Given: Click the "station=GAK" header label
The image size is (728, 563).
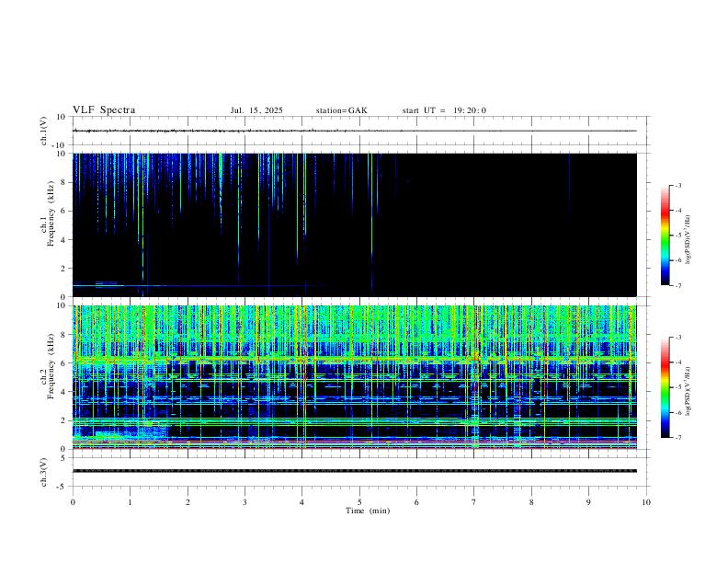Looking at the screenshot, I should coord(341,110).
